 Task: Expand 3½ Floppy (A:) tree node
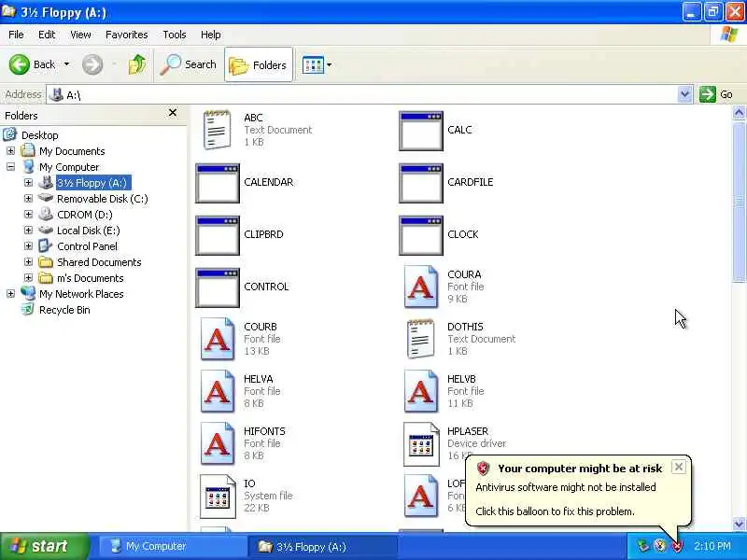pyautogui.click(x=28, y=183)
